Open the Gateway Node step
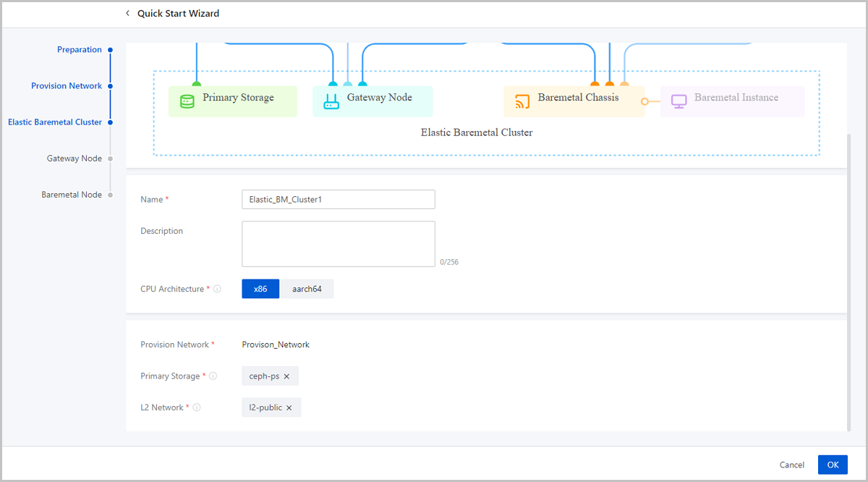Screen dimensions: 868x482 [75, 158]
